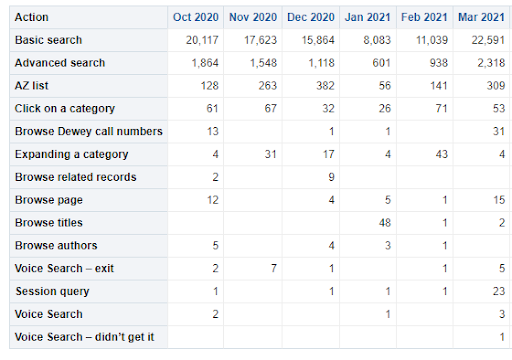Screen dimensions: 512x360
Task: Click the Basic search value 11,039
Action: (432, 40)
